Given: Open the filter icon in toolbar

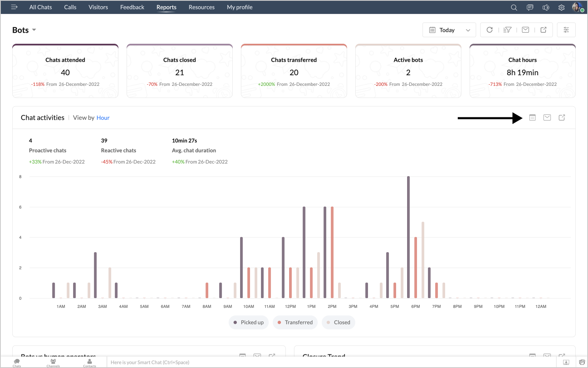Looking at the screenshot, I should pos(507,30).
